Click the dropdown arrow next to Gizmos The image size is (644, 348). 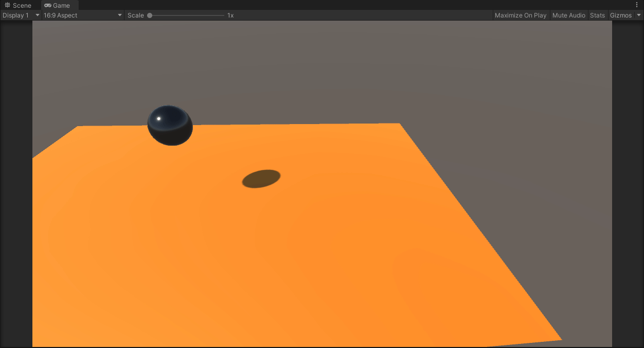(x=638, y=15)
